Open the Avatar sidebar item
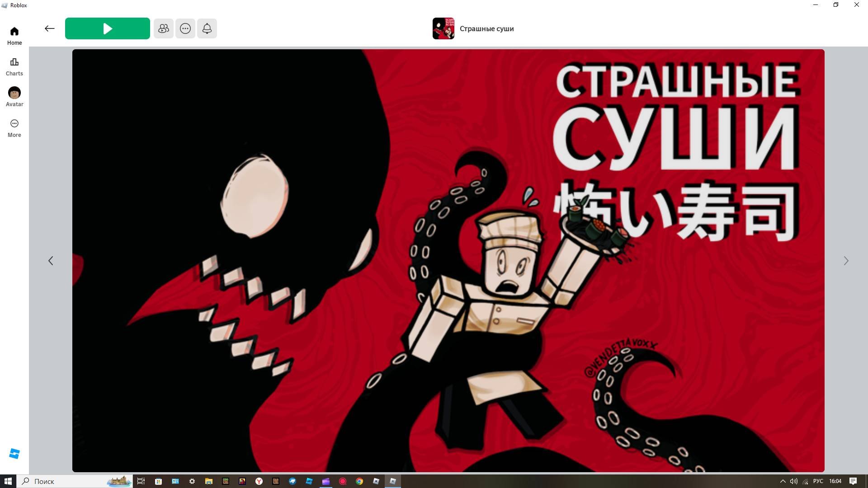This screenshot has height=488, width=868. point(14,97)
